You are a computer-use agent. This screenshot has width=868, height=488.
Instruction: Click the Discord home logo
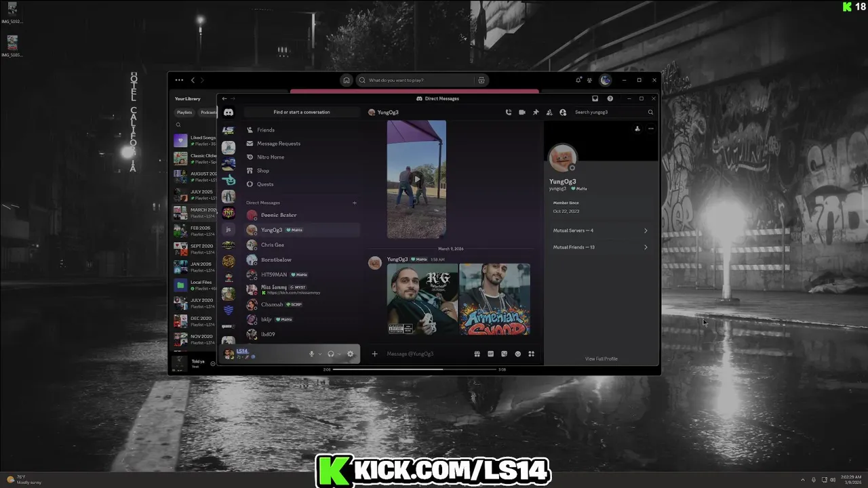229,113
